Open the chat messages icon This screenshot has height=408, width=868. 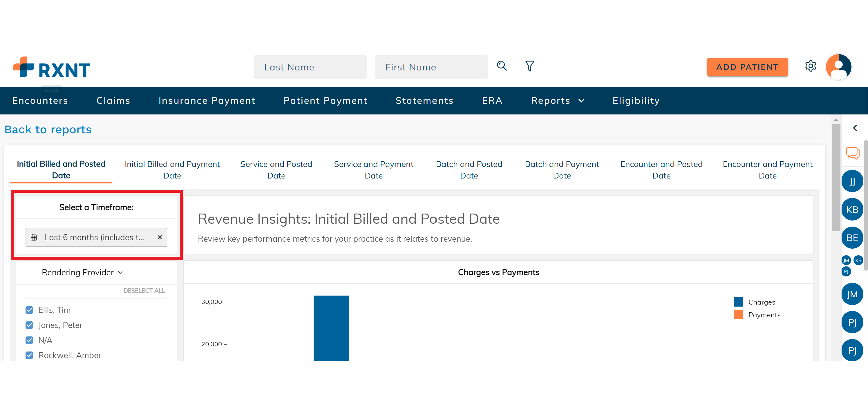(x=853, y=153)
